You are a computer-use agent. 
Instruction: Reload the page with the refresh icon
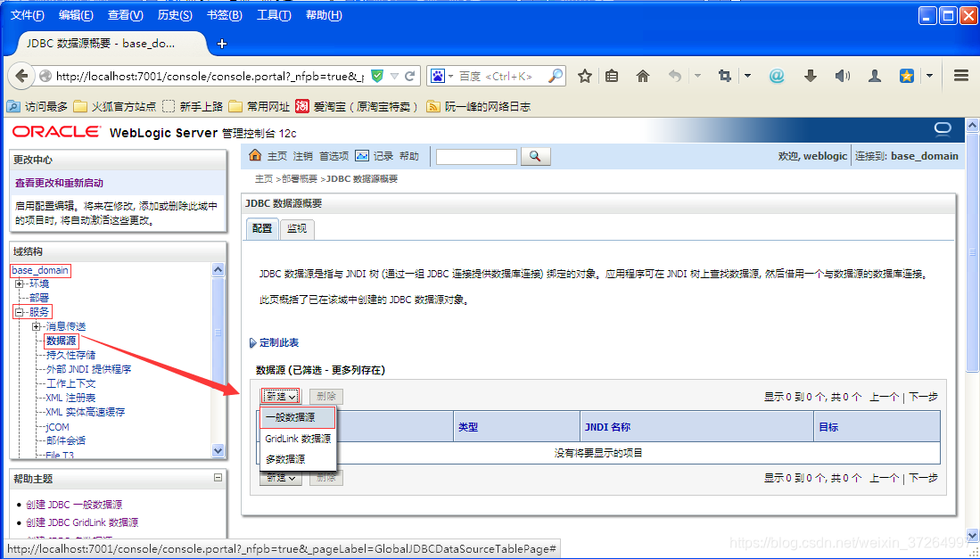[410, 76]
